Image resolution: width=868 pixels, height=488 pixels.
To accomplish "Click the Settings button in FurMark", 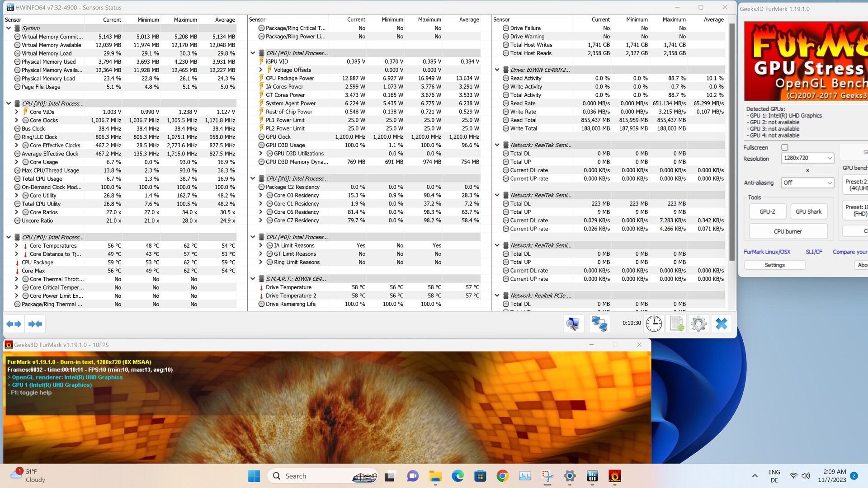I will 774,265.
